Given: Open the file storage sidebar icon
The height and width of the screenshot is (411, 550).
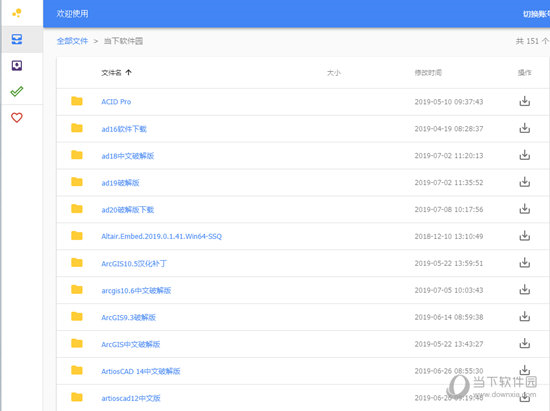Looking at the screenshot, I should 17,39.
